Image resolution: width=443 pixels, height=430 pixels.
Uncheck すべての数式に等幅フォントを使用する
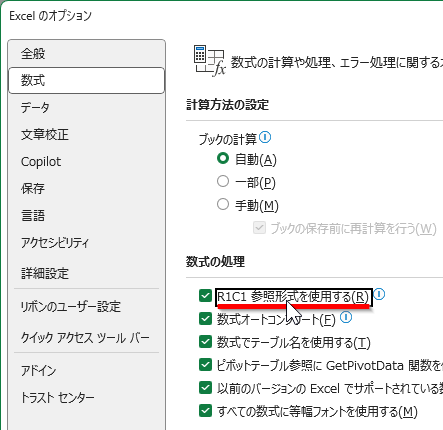point(205,411)
